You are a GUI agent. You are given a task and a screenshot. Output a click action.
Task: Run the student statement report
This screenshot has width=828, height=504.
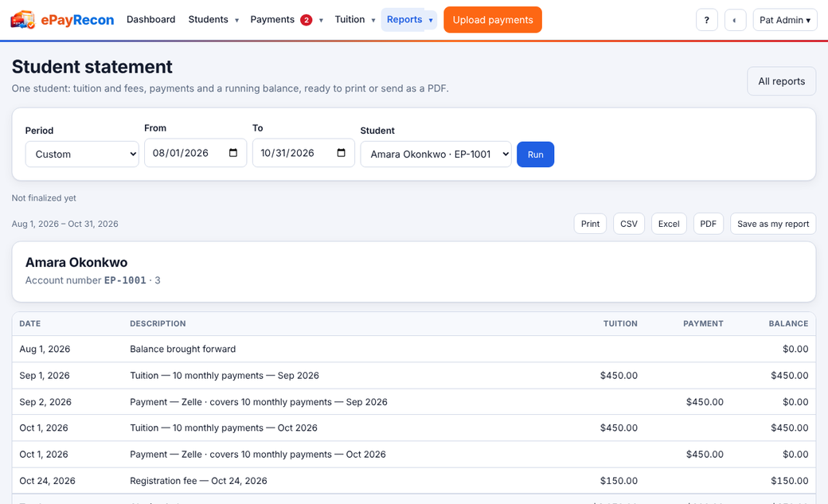(x=536, y=154)
